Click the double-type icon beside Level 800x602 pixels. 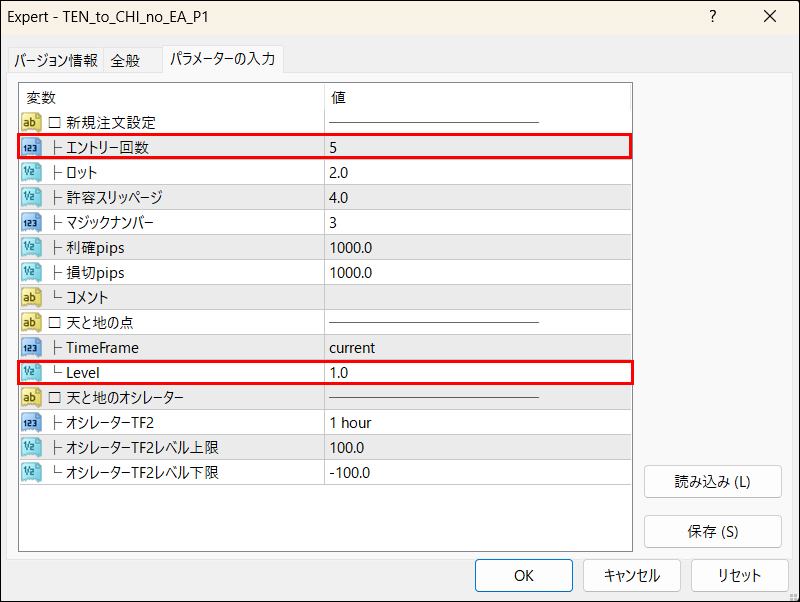31,372
